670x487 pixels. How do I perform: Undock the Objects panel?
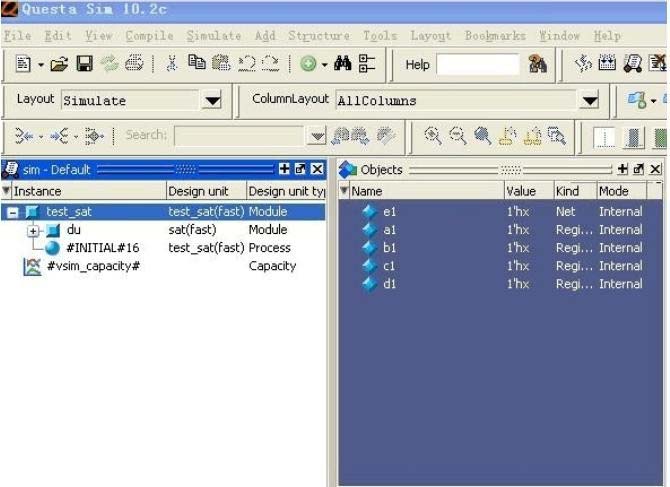coord(639,169)
